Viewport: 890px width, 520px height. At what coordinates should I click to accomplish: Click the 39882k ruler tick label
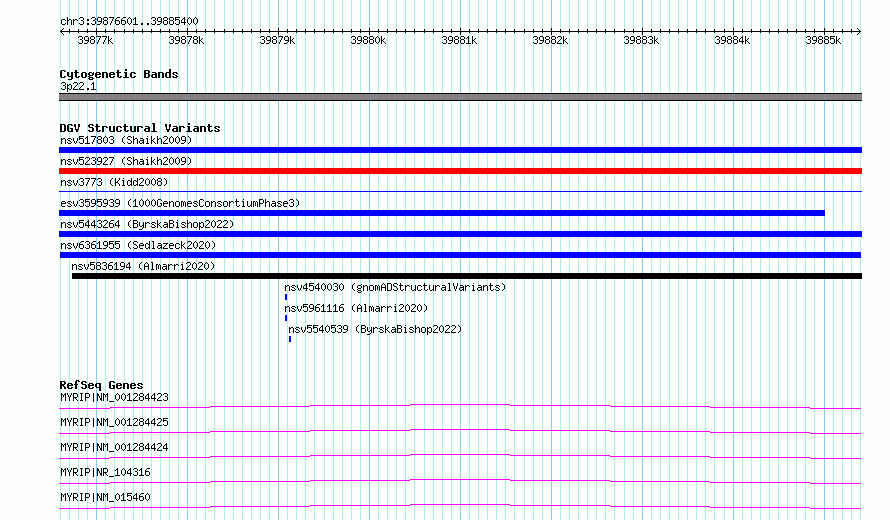click(550, 40)
